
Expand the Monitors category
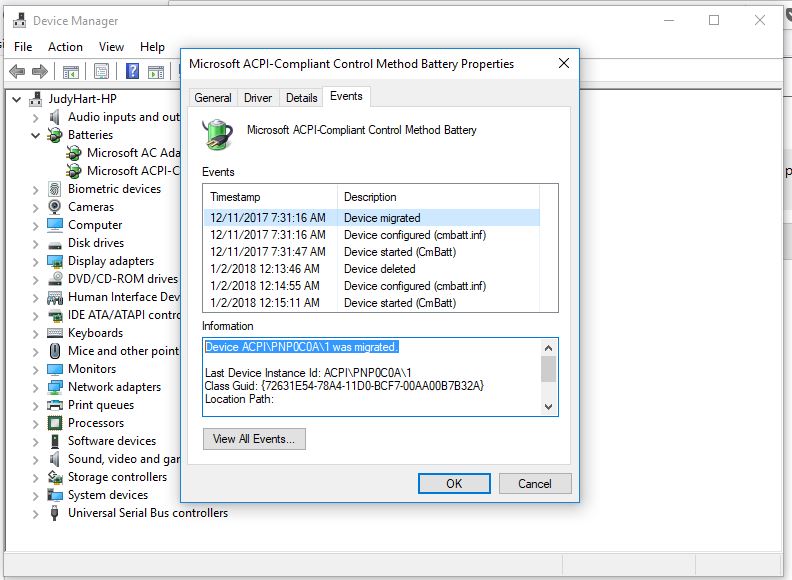(x=35, y=369)
